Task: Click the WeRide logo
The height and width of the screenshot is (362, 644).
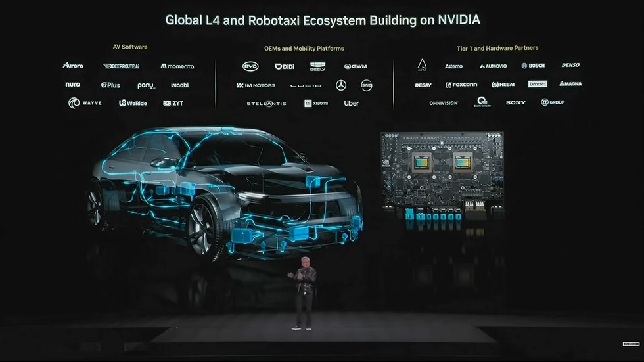Action: tap(133, 103)
